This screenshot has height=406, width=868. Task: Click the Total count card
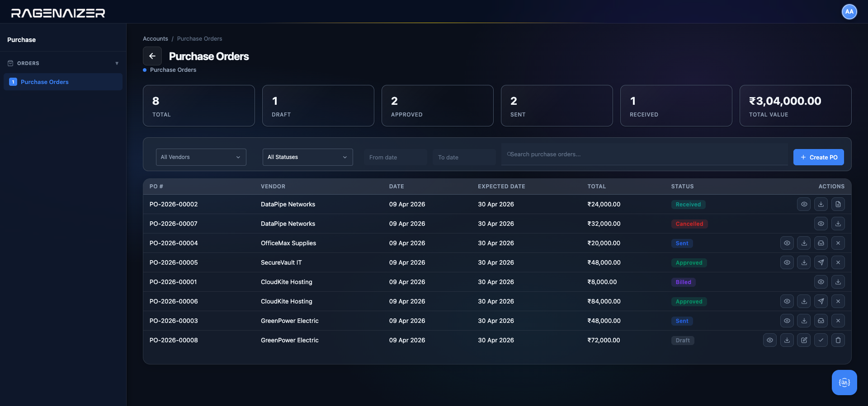coord(199,106)
